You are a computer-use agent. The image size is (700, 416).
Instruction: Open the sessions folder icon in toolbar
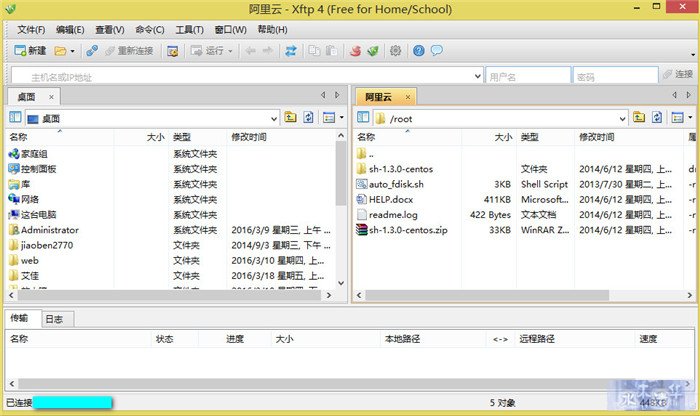coord(60,51)
